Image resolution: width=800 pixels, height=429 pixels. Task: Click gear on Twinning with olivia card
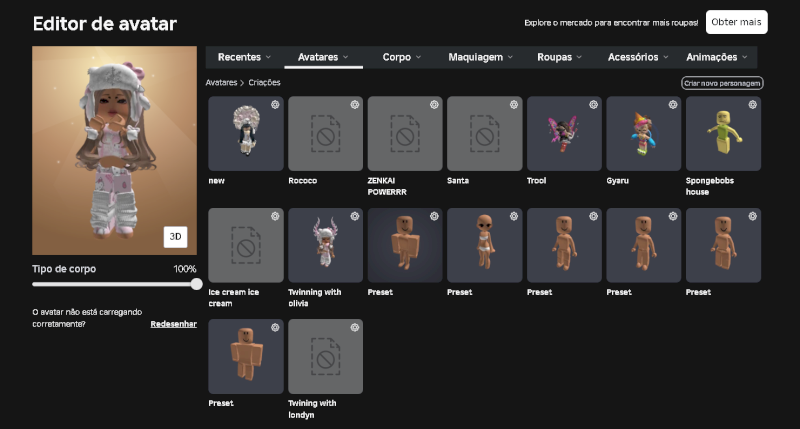click(355, 216)
